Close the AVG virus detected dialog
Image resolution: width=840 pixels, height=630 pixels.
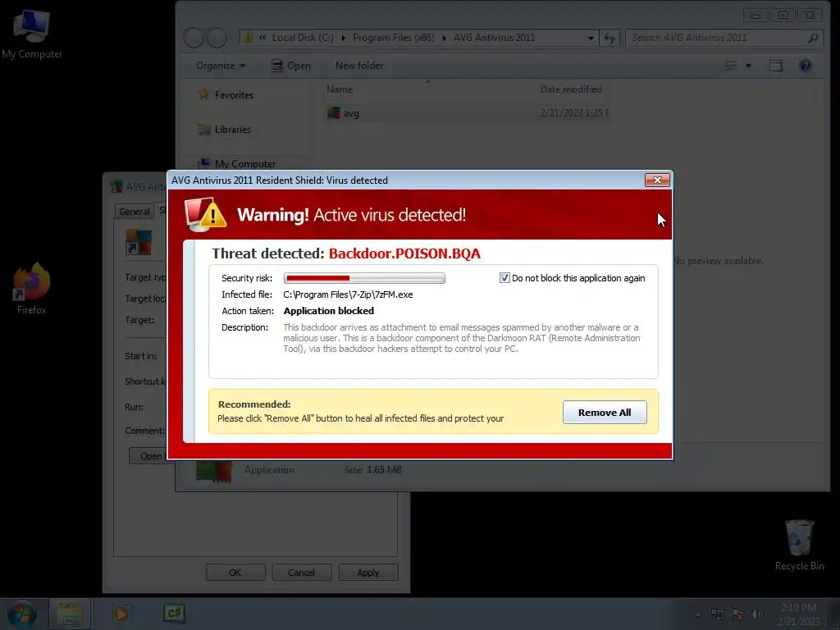coord(657,180)
